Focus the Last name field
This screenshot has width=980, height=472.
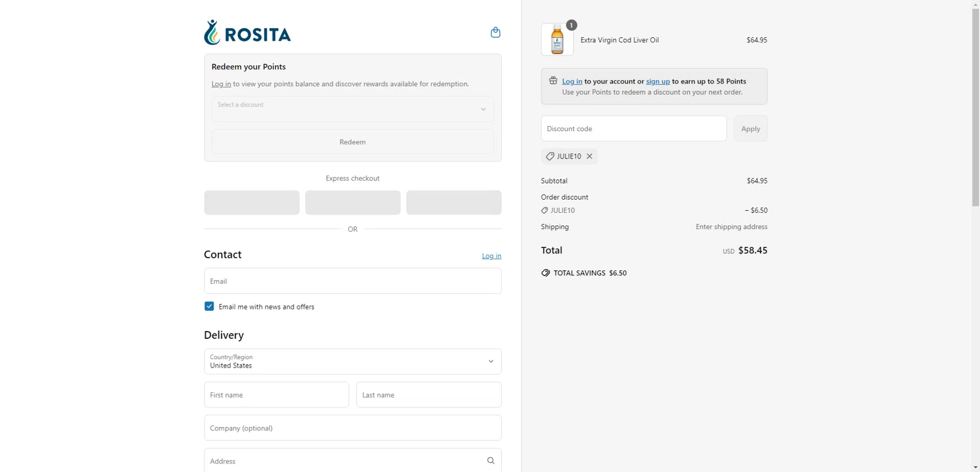(429, 395)
